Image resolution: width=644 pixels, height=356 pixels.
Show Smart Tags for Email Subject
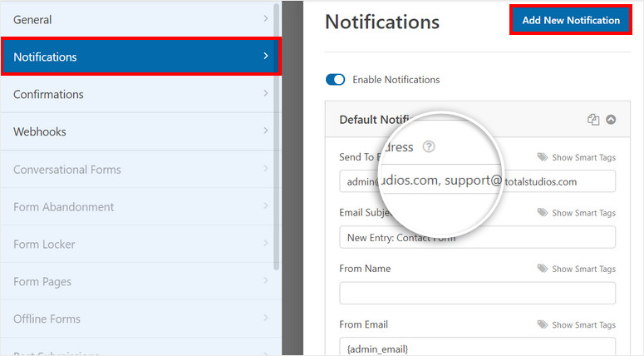583,213
